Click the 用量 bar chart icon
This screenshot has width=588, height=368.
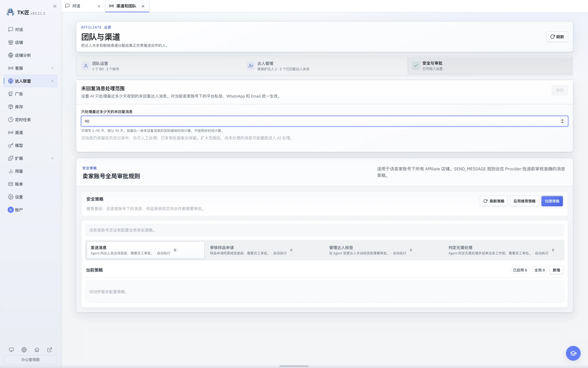(11, 171)
